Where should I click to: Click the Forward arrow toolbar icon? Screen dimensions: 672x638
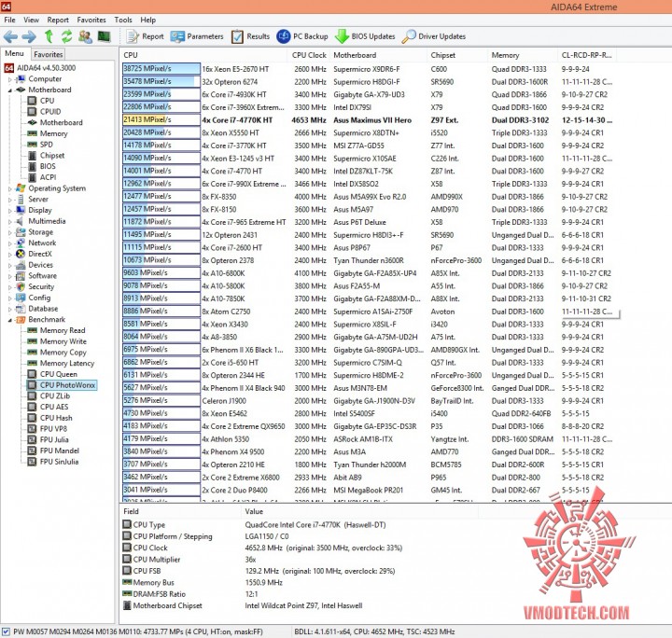(29, 36)
